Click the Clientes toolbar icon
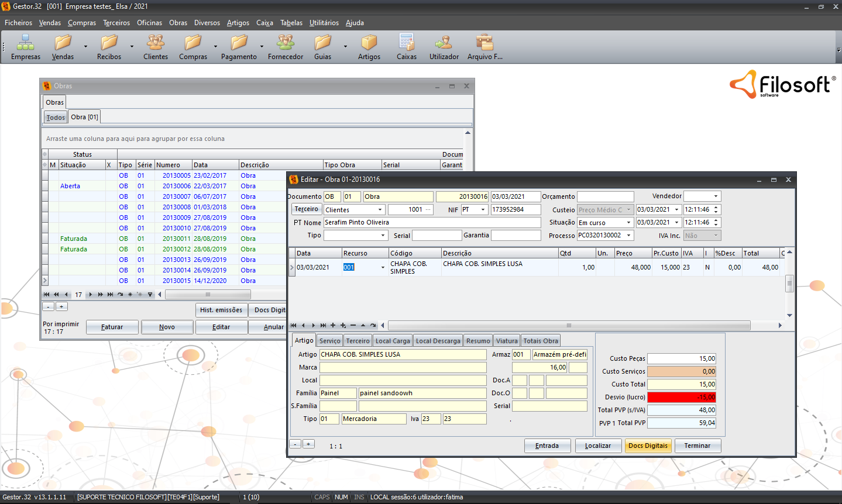 pyautogui.click(x=155, y=43)
